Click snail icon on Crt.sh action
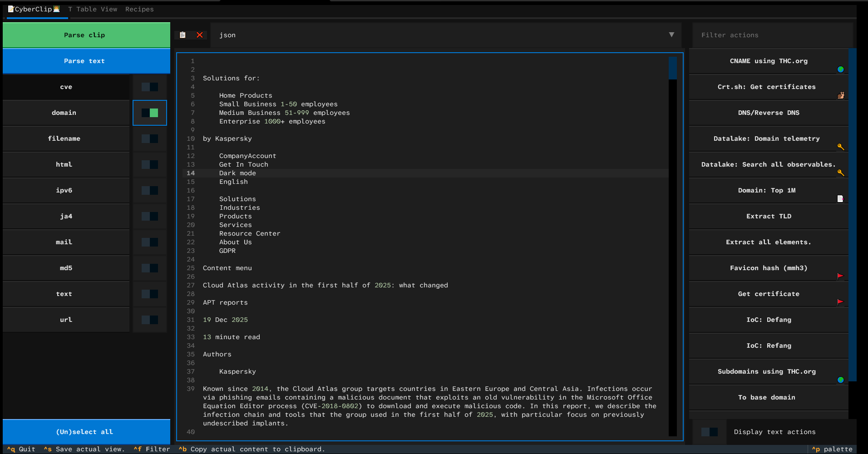 click(x=840, y=95)
